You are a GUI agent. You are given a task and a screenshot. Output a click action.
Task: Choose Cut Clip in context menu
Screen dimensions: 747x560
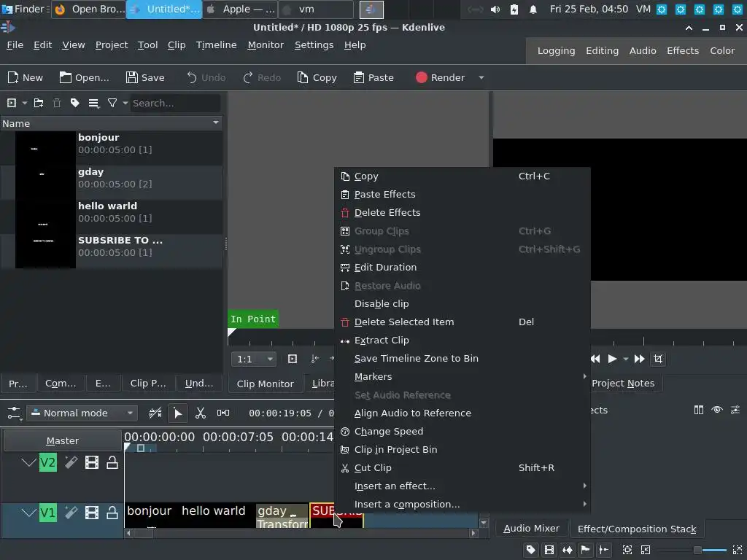point(462,467)
